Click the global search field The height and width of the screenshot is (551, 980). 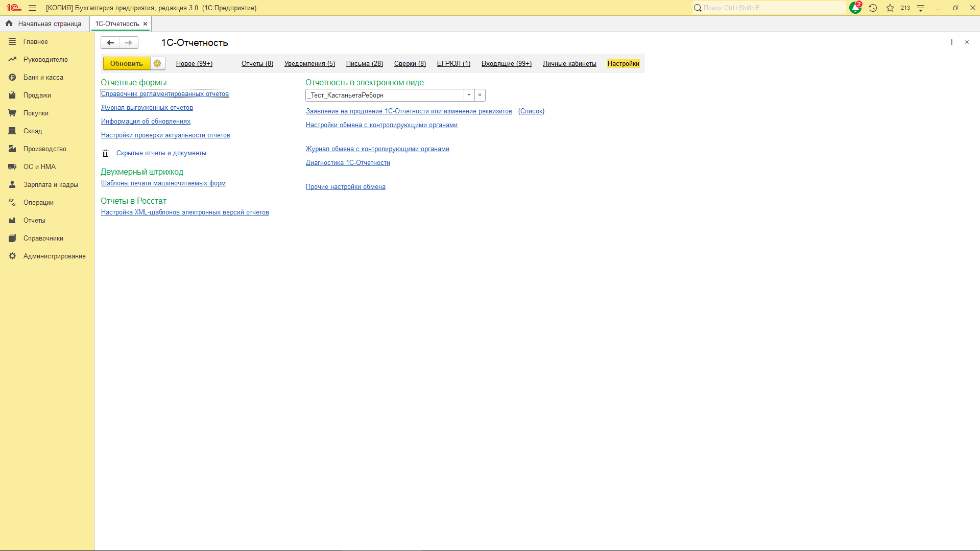coord(769,8)
